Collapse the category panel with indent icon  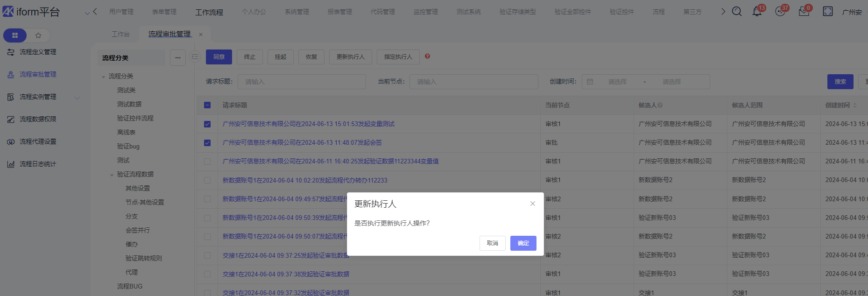195,57
